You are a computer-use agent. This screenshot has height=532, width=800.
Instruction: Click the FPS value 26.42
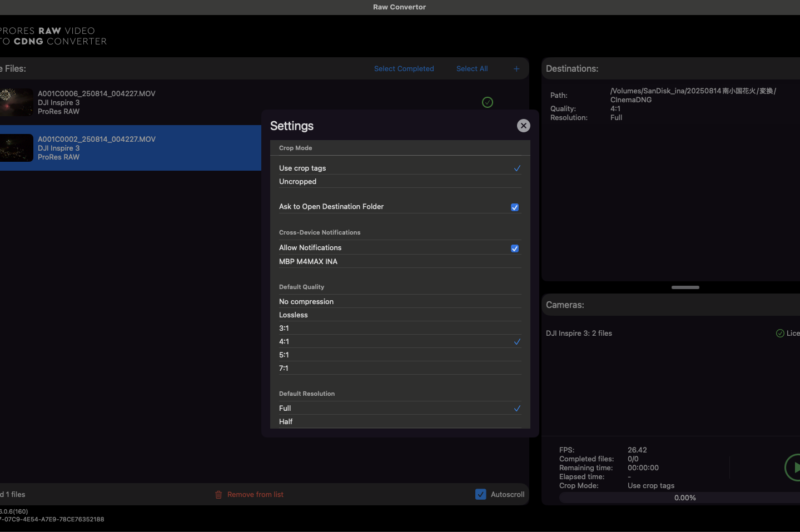click(x=637, y=450)
